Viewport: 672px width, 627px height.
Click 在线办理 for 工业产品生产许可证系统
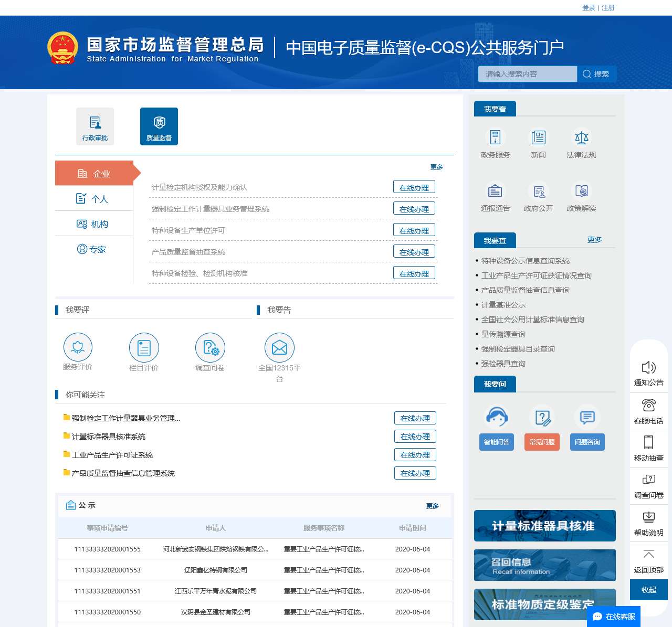tap(415, 455)
